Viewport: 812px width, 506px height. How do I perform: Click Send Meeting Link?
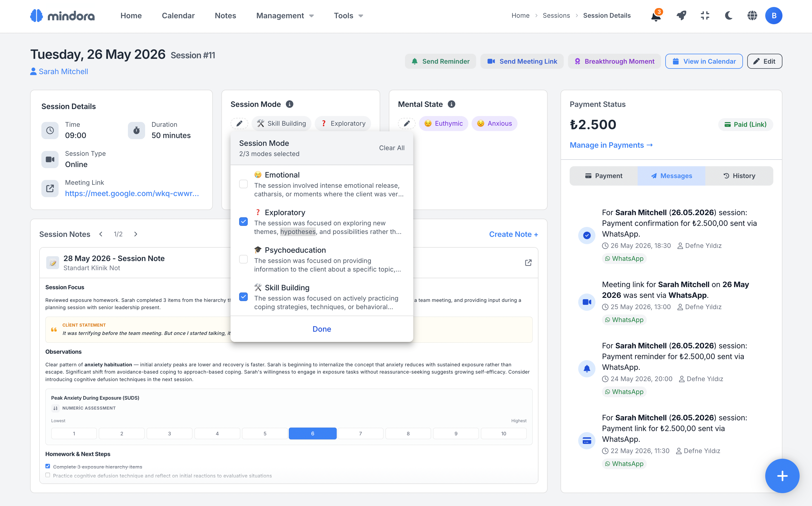pyautogui.click(x=522, y=61)
